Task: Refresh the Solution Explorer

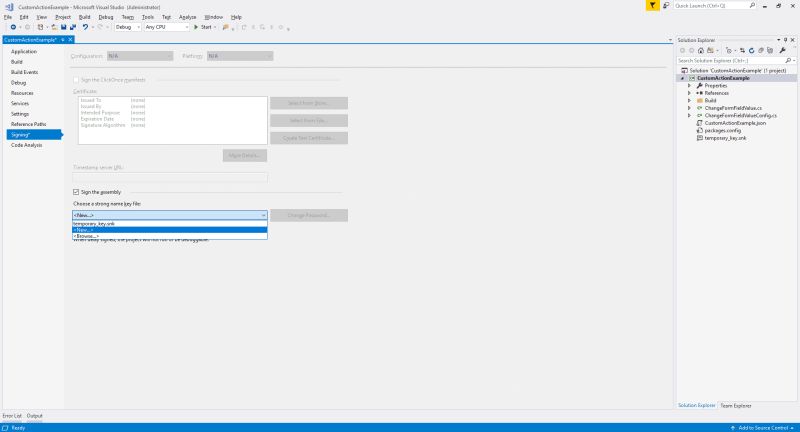Action: point(752,50)
